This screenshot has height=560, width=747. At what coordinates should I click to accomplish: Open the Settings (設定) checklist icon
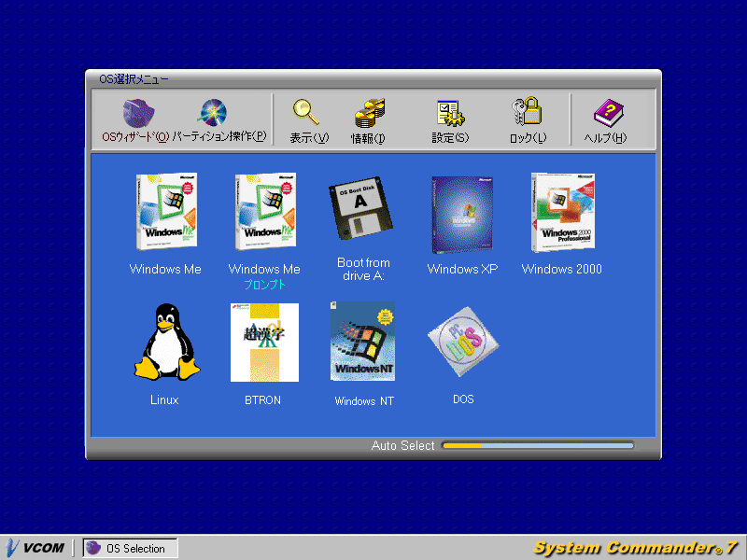tap(450, 113)
